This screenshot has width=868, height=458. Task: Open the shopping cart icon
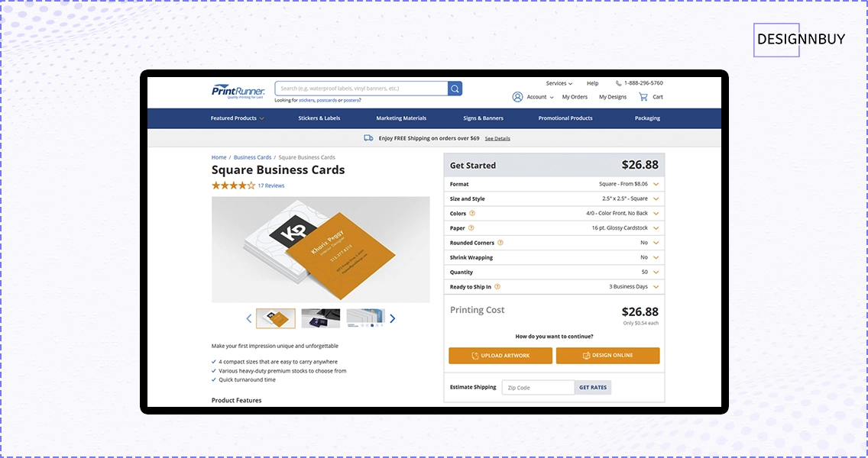[643, 97]
